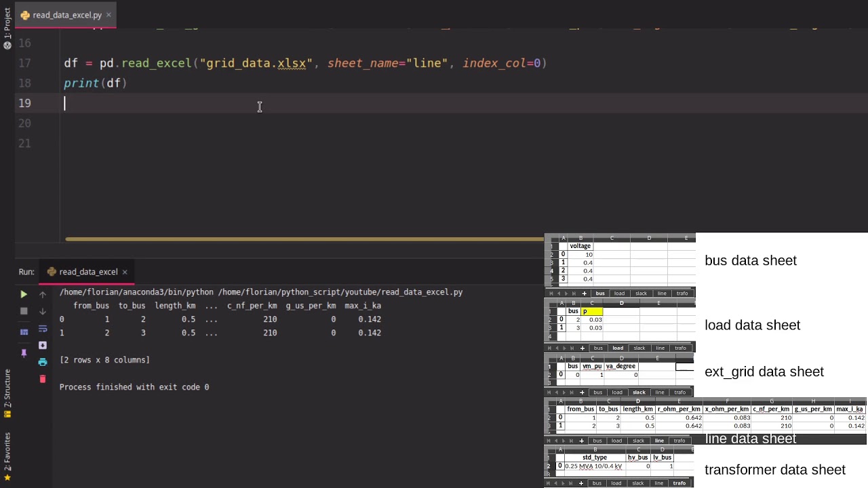Click the vm_pu header in ext_grid sheet

[592, 366]
